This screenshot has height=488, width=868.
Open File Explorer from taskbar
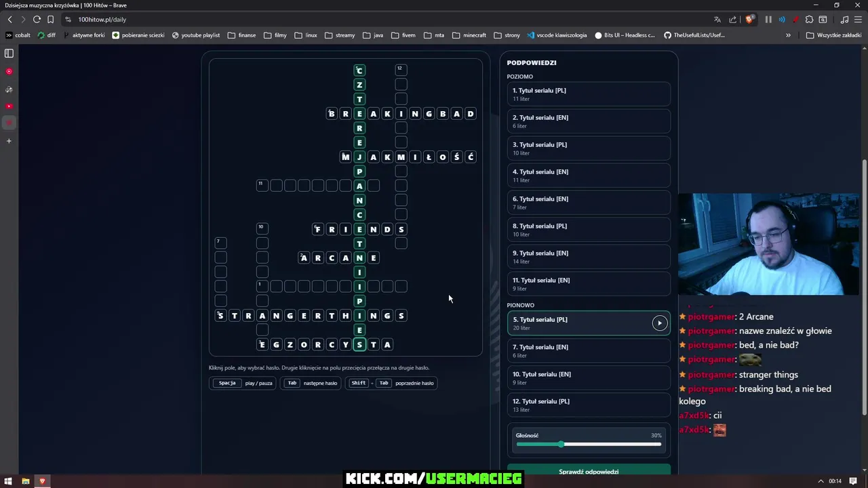26,481
